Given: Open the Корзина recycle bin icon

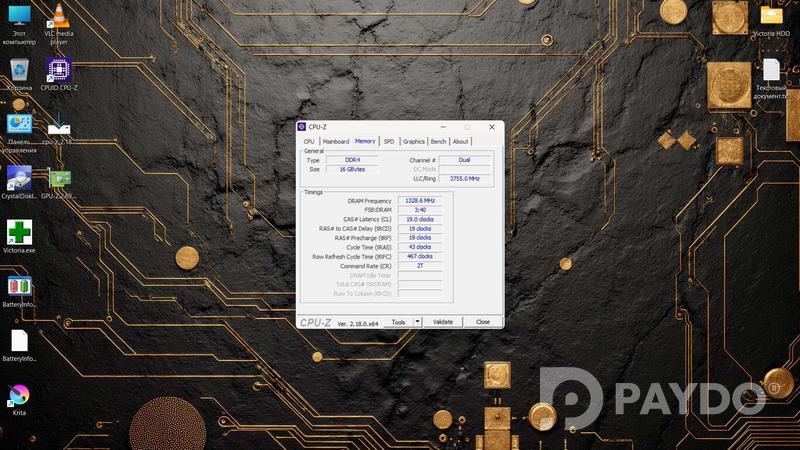Looking at the screenshot, I should coord(19,74).
